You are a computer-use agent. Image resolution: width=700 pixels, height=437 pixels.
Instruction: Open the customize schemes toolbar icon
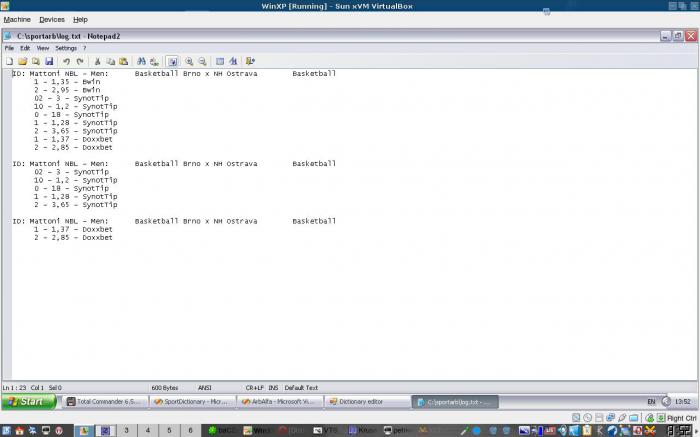point(233,61)
